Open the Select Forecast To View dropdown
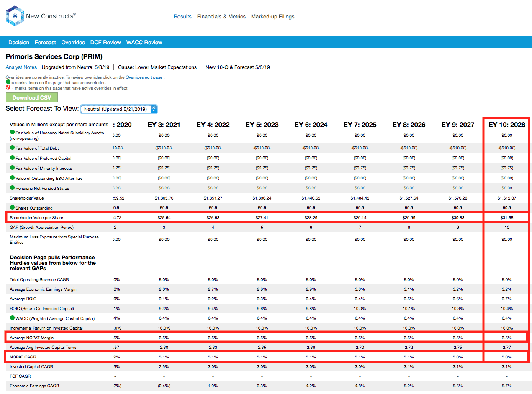Screen dimensions: 532x394 pos(119,109)
